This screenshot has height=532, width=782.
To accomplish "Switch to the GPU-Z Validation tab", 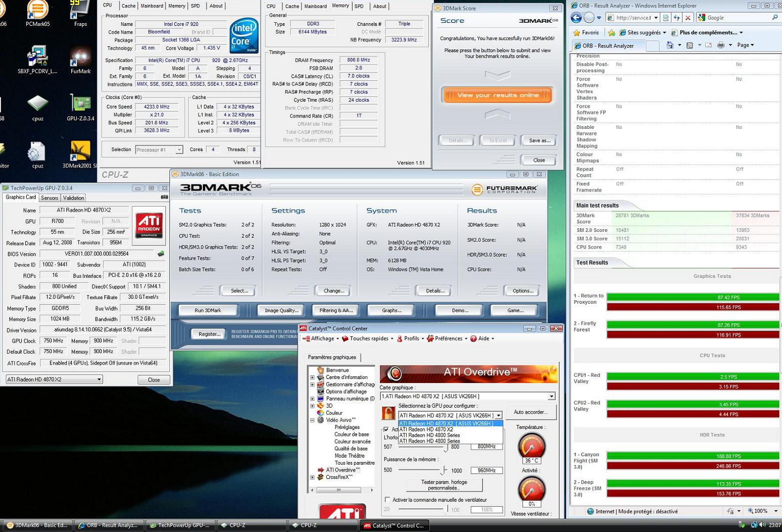I will (x=73, y=198).
